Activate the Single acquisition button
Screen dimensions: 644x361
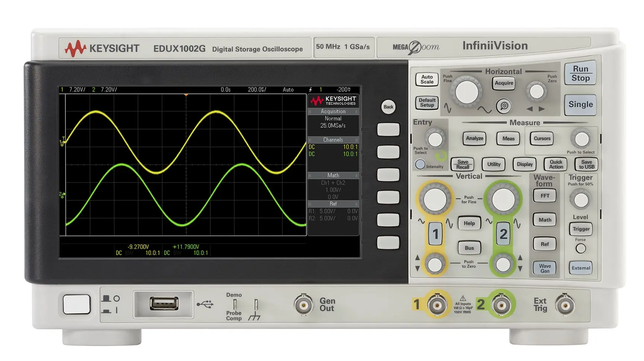click(x=580, y=104)
